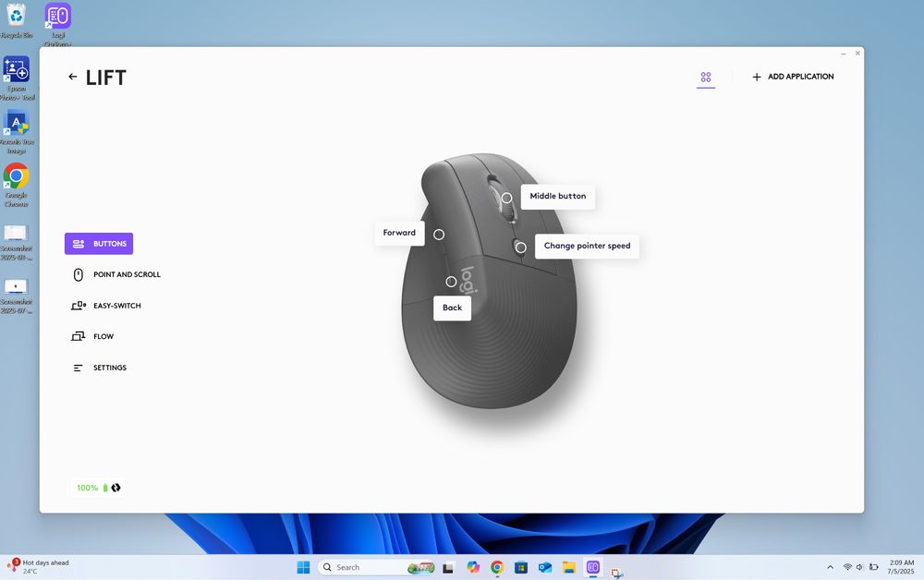Open Copilot from the taskbar
The width and height of the screenshot is (924, 580).
pyautogui.click(x=472, y=567)
